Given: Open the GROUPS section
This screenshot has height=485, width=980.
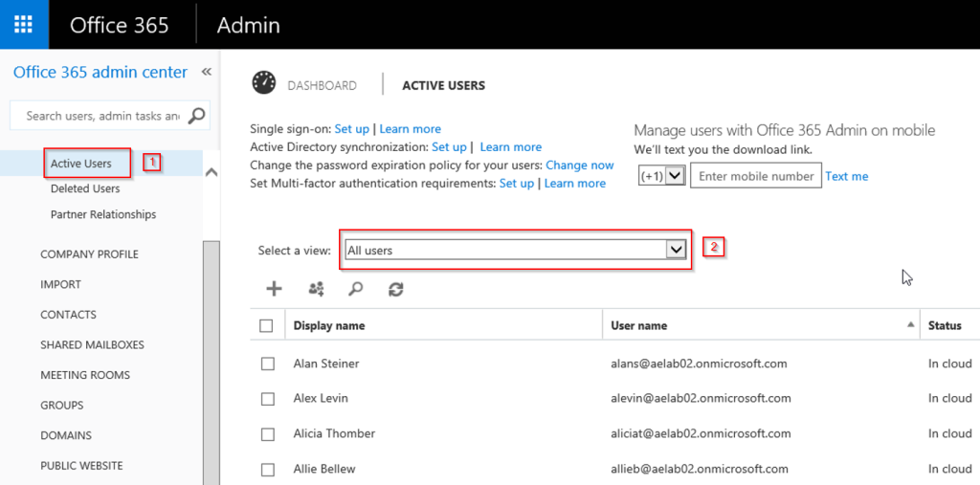Looking at the screenshot, I should pos(62,405).
